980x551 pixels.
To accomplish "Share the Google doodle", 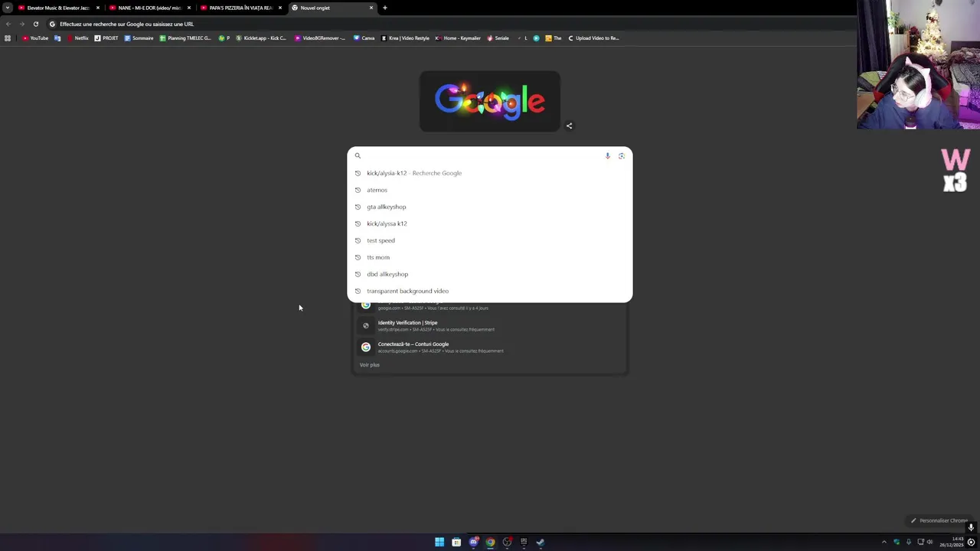I will click(x=569, y=126).
